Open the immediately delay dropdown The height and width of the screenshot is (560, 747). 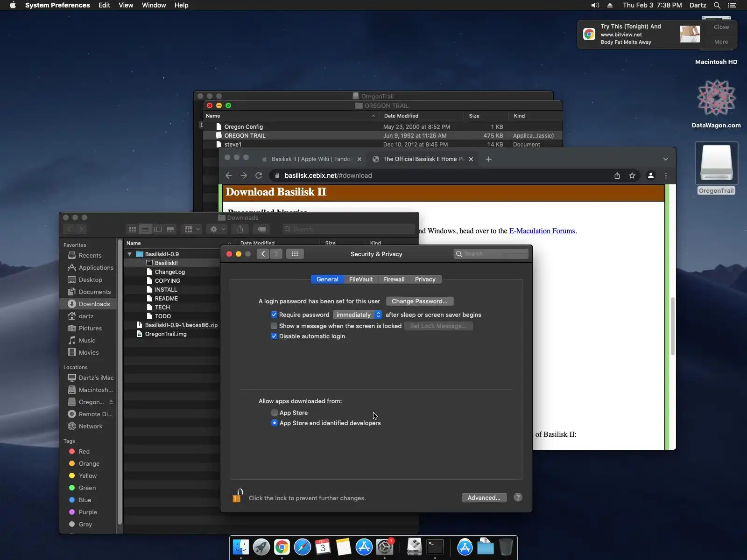(x=357, y=315)
